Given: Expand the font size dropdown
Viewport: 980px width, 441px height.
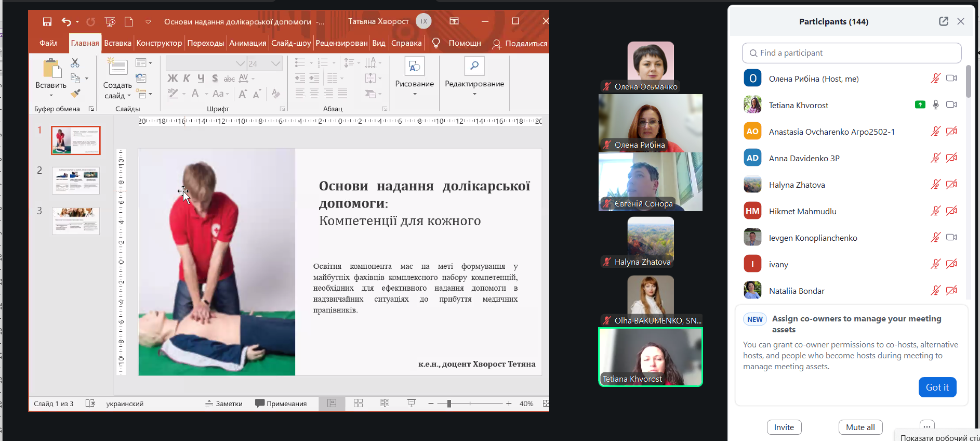Looking at the screenshot, I should [x=276, y=63].
